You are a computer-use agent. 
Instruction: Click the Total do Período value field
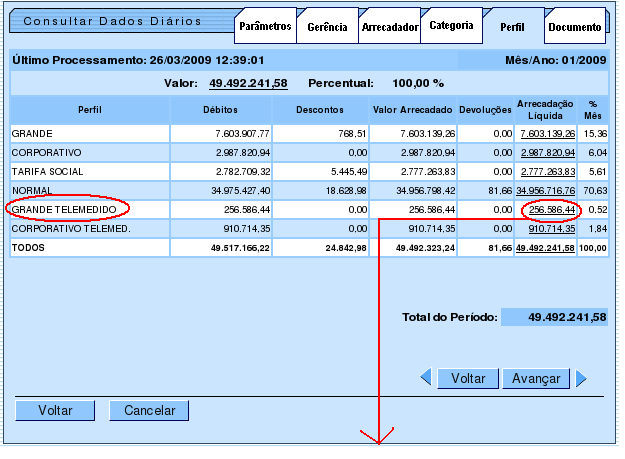point(553,317)
